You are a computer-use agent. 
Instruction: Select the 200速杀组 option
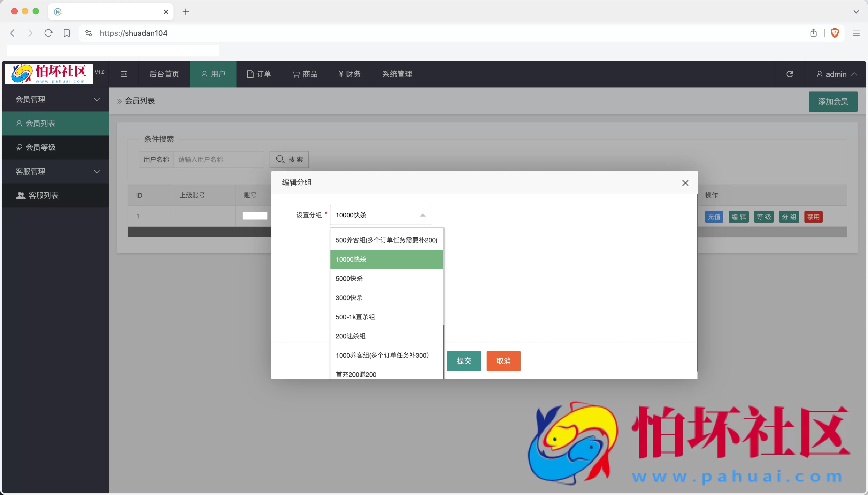[x=350, y=336]
